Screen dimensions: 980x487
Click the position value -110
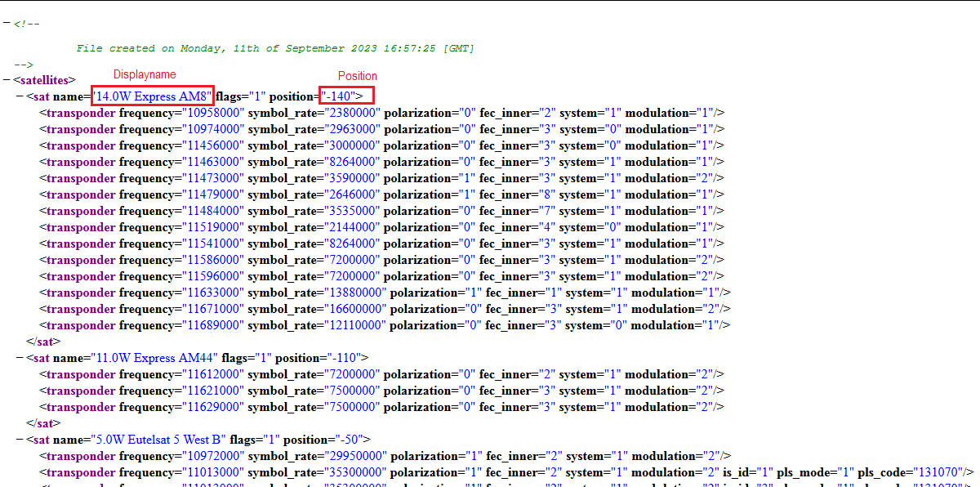point(346,358)
